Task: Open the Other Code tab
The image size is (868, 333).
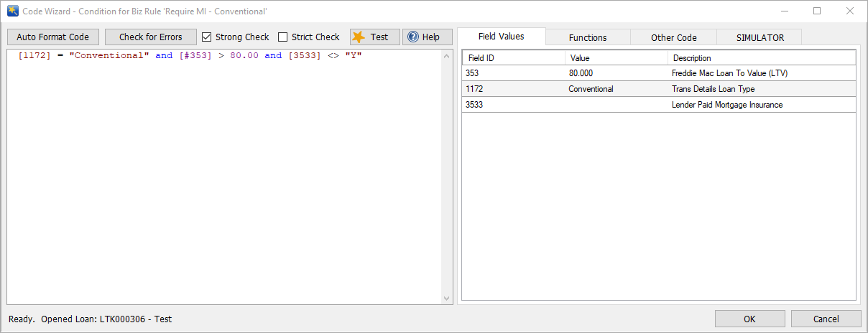Action: coord(673,37)
